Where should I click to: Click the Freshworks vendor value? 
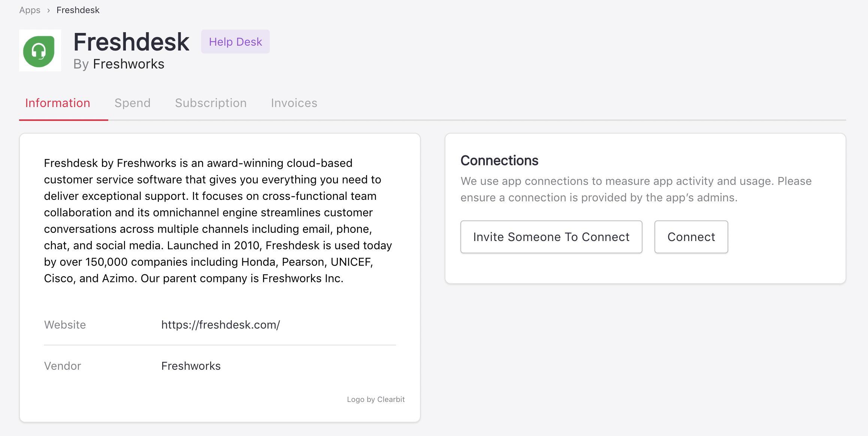click(191, 366)
